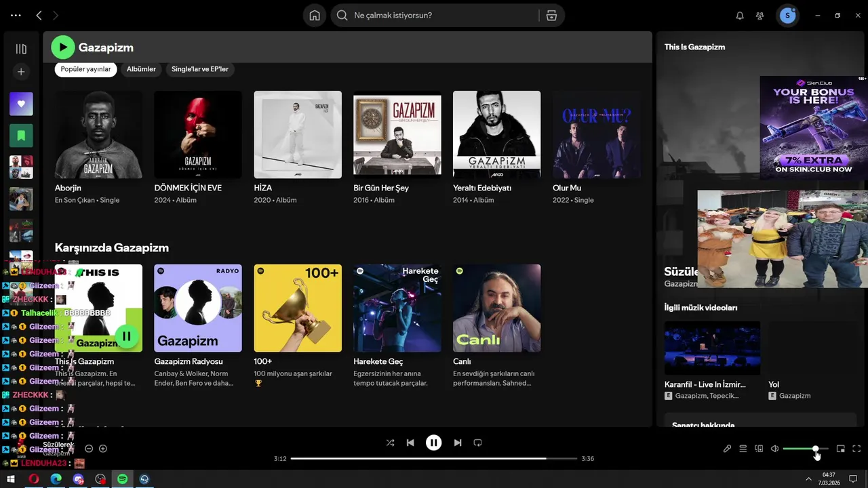Screen dimensions: 868x488
Task: Open DÖNMEK İÇİN EVE album cover
Action: [x=198, y=135]
